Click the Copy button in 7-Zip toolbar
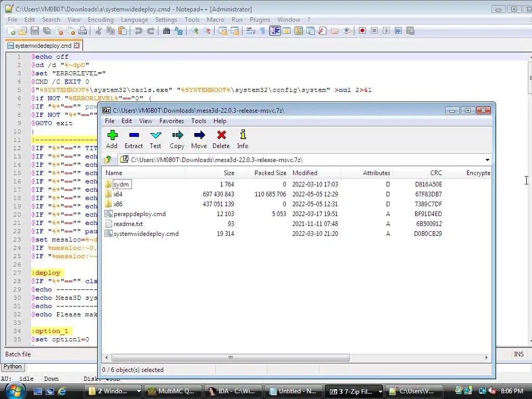Viewport: 532px width, 399px height. point(177,139)
